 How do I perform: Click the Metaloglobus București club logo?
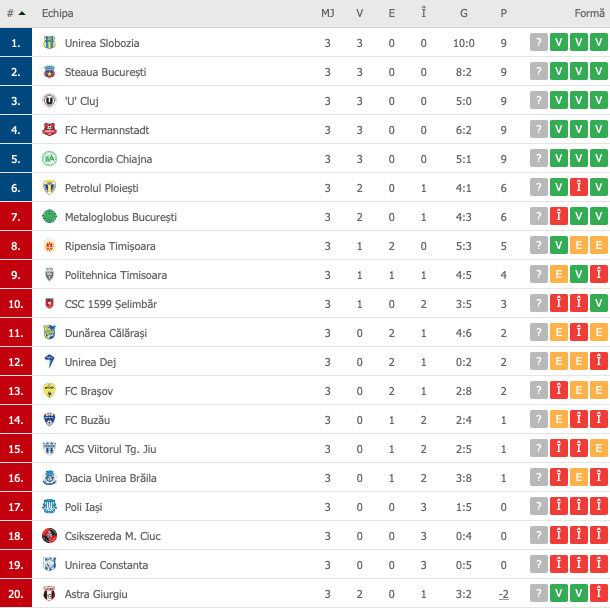coord(50,217)
